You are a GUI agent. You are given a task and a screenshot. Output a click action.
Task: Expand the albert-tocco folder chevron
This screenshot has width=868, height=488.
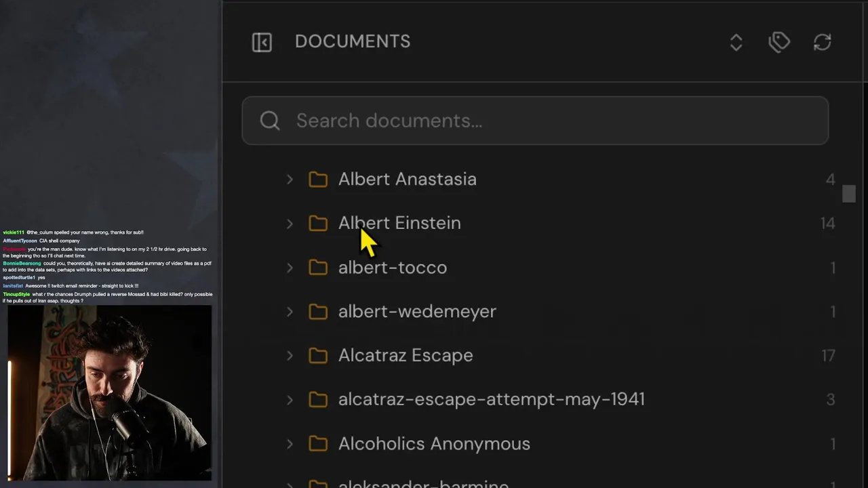[x=290, y=268]
